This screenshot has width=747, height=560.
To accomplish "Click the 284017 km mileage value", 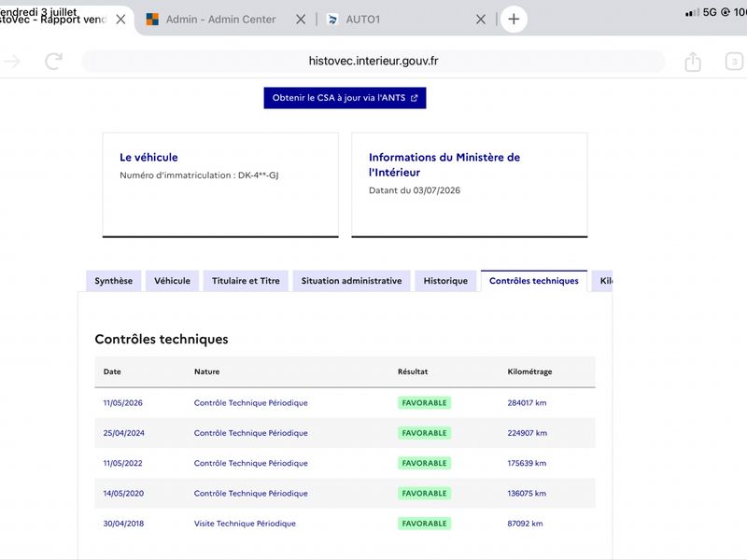I will coord(527,403).
